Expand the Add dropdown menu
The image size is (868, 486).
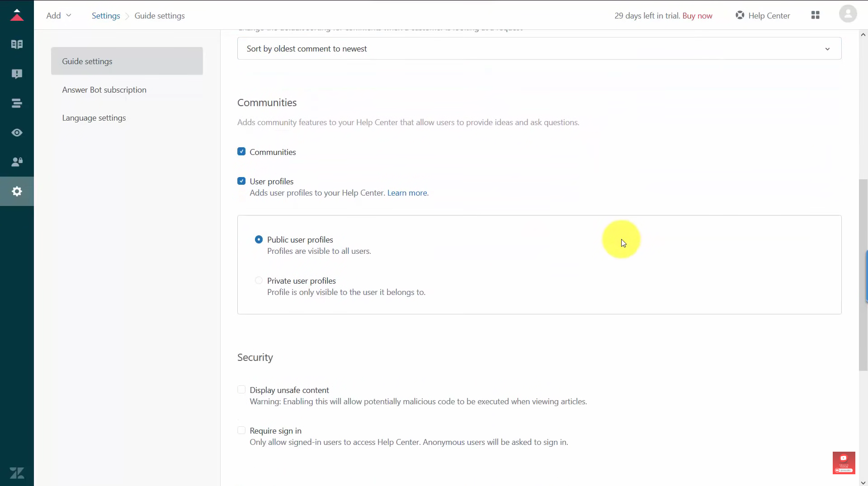59,15
